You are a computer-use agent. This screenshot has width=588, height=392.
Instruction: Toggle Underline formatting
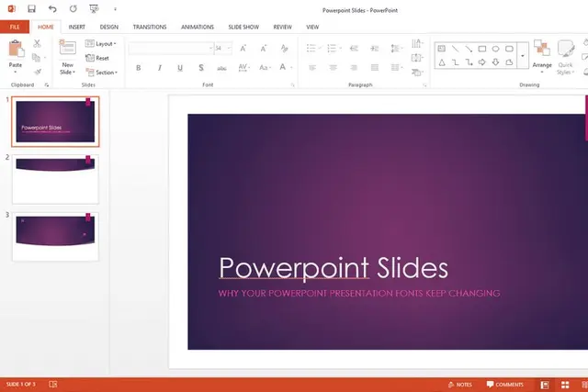point(180,68)
